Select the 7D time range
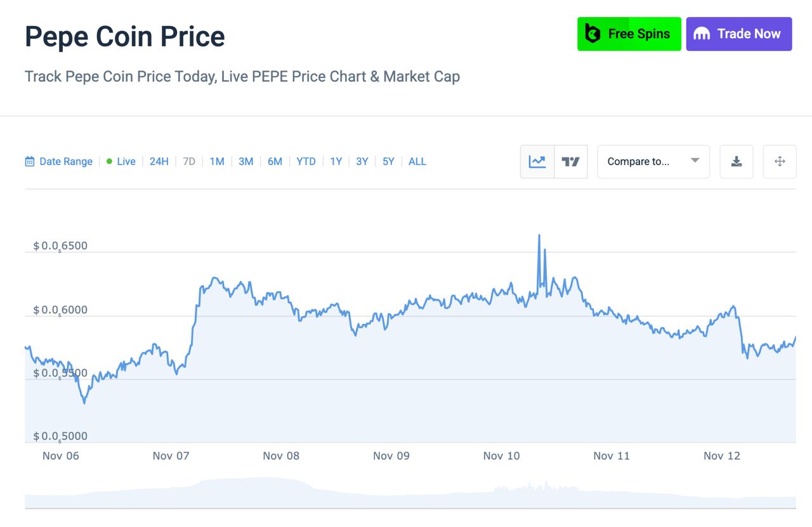The width and height of the screenshot is (812, 527). point(189,162)
